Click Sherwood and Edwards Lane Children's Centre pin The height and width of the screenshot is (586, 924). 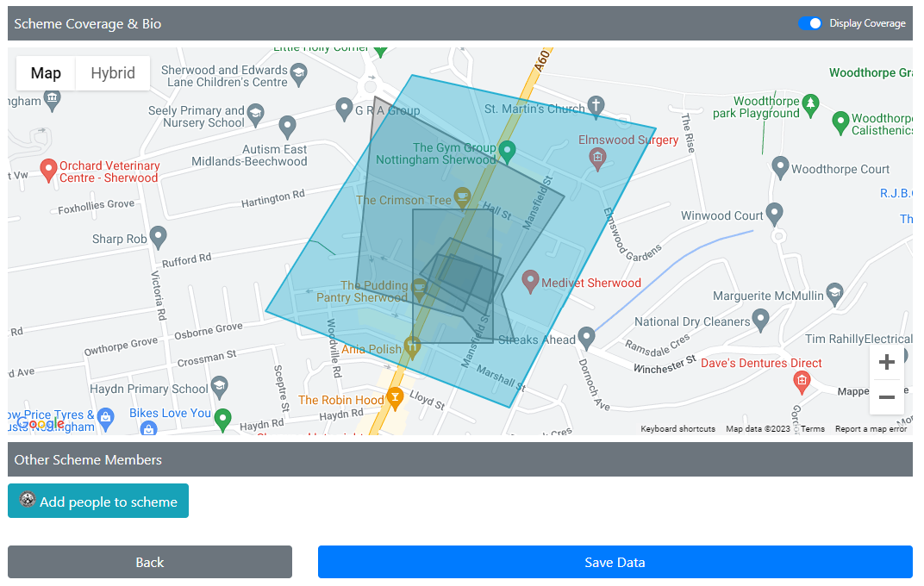tap(299, 74)
